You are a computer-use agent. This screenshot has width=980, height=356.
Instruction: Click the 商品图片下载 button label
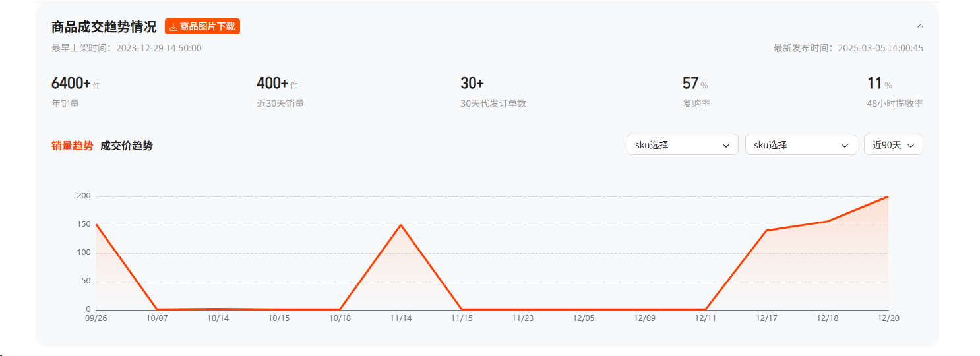[207, 27]
